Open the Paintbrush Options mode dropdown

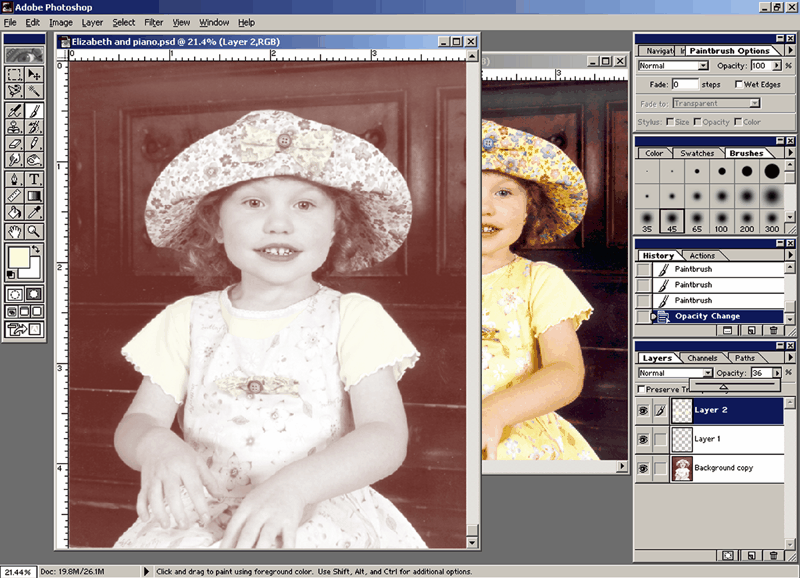coord(703,66)
